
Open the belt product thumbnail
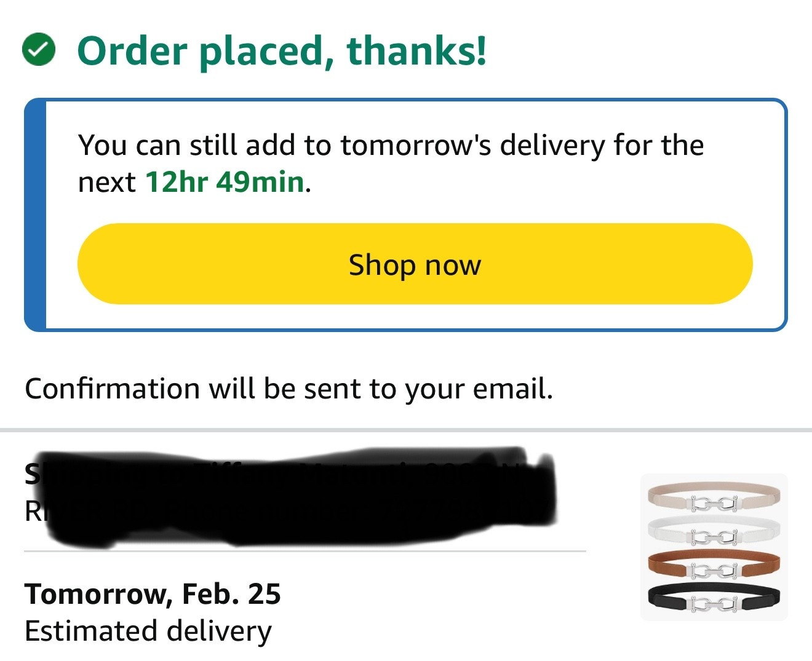(x=714, y=546)
